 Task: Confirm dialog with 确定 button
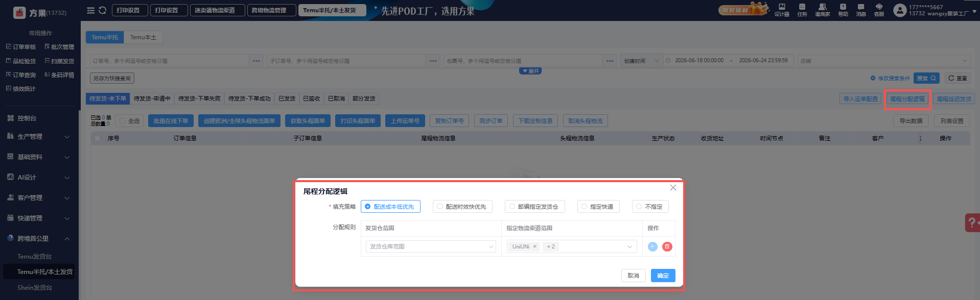663,276
